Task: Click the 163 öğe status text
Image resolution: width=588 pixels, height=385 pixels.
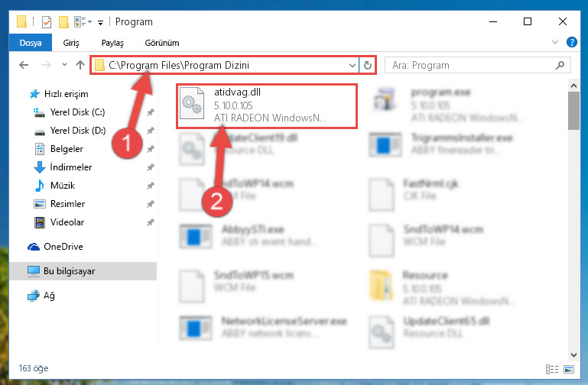Action: click(x=34, y=368)
